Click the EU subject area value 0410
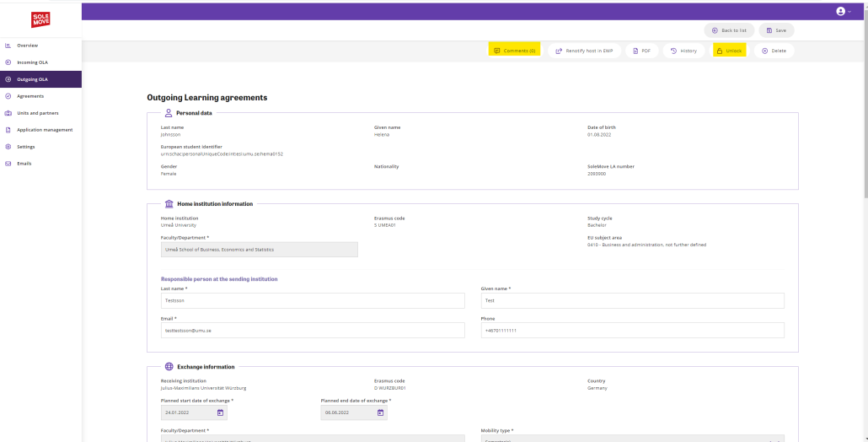 [646, 245]
